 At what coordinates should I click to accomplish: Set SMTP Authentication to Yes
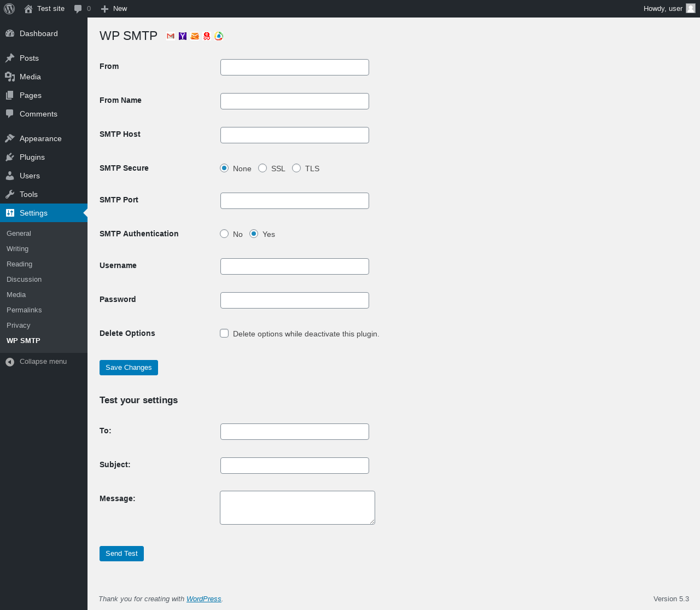[x=254, y=234]
